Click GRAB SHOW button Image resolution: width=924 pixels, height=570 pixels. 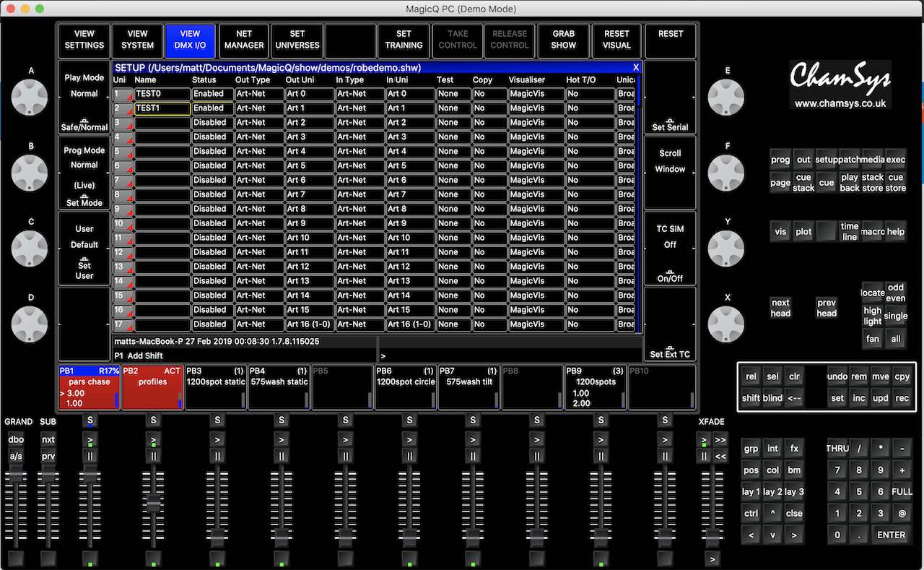pyautogui.click(x=564, y=40)
